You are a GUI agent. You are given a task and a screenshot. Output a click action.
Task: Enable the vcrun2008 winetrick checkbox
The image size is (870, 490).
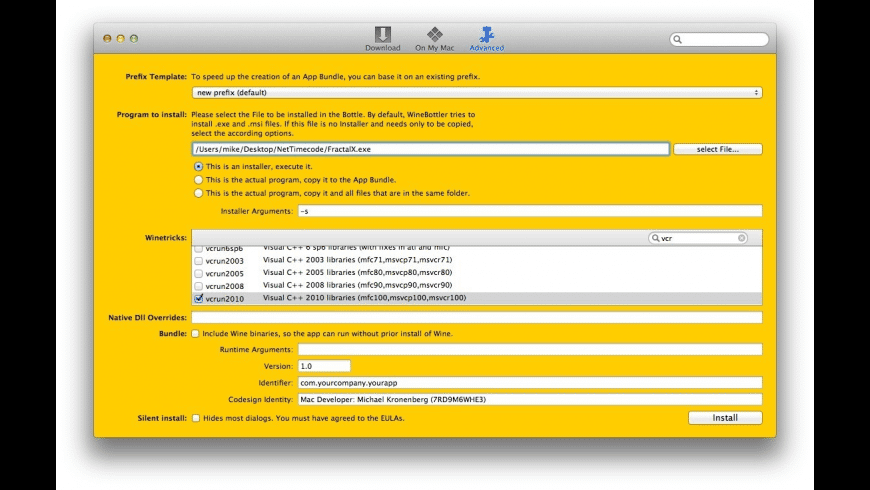point(198,285)
